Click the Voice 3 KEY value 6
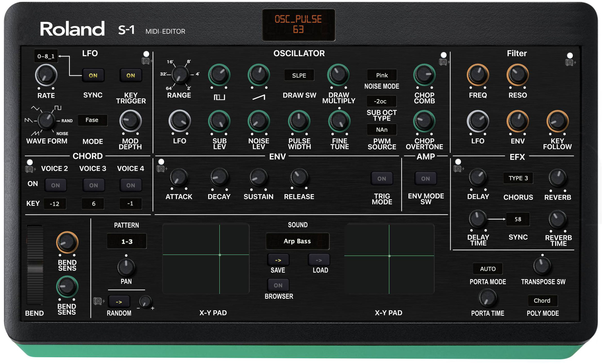Screen dimensions: 602x364 click(x=93, y=204)
